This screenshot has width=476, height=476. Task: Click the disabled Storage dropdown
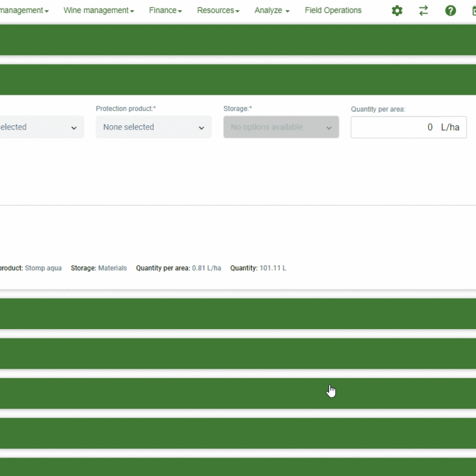point(281,127)
